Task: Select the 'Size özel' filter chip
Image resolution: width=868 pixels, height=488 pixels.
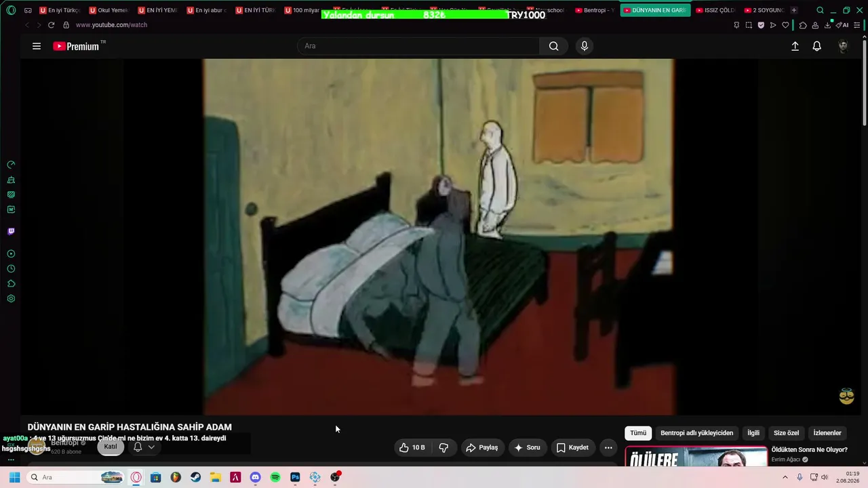Action: point(787,433)
